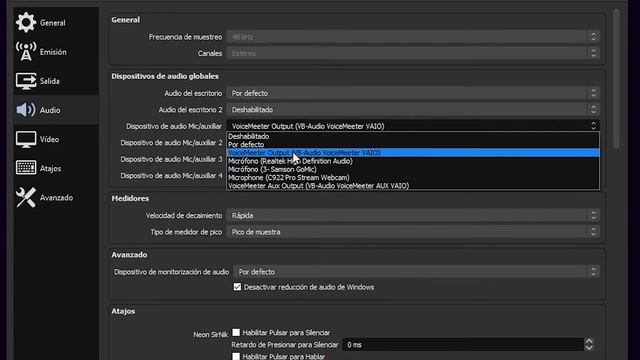640x360 pixels.
Task: Open the Canales dropdown
Action: click(x=413, y=53)
